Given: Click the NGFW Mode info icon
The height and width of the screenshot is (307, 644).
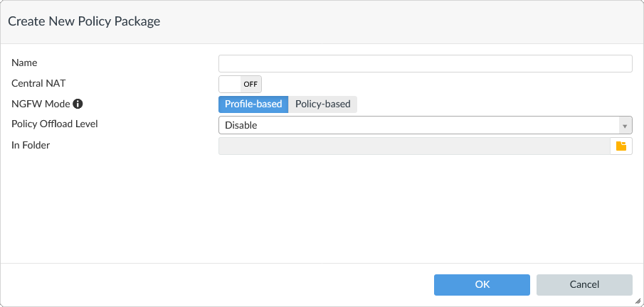Looking at the screenshot, I should pos(78,104).
